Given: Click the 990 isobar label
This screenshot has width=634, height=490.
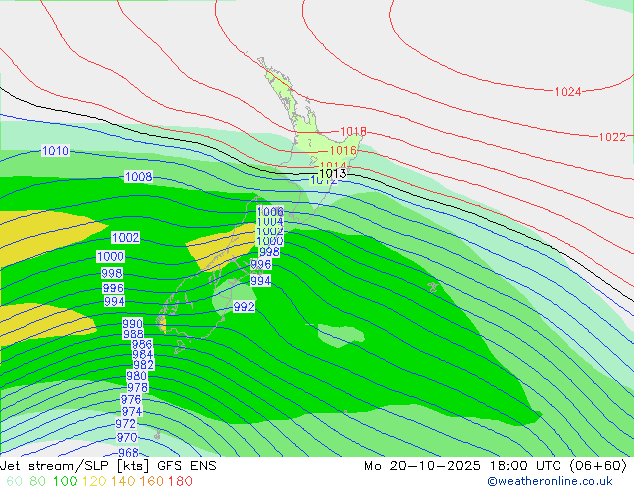Looking at the screenshot, I should [x=132, y=324].
